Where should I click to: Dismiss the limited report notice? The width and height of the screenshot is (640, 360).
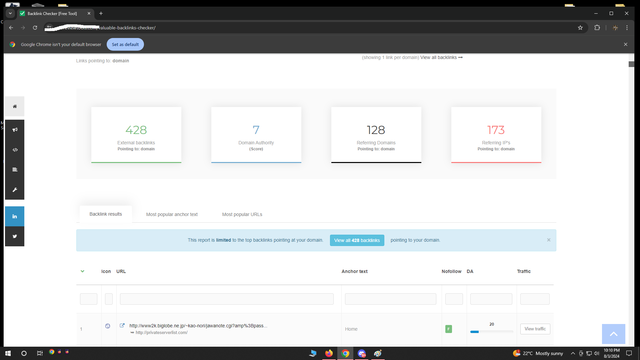point(549,240)
